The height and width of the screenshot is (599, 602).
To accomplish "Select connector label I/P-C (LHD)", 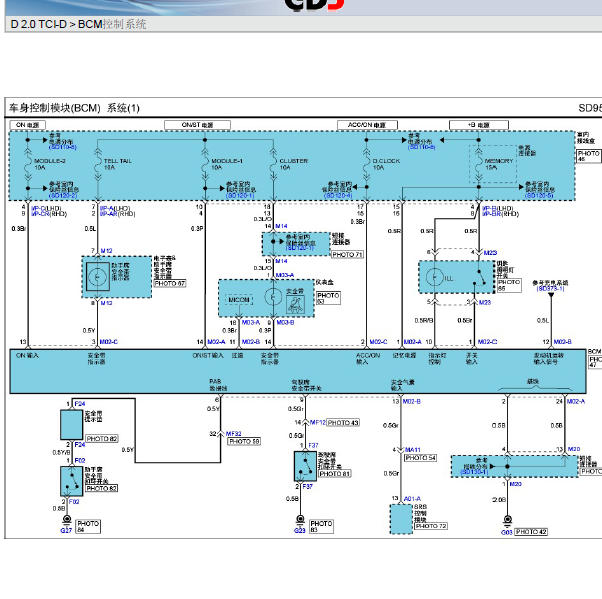I will 46,208.
